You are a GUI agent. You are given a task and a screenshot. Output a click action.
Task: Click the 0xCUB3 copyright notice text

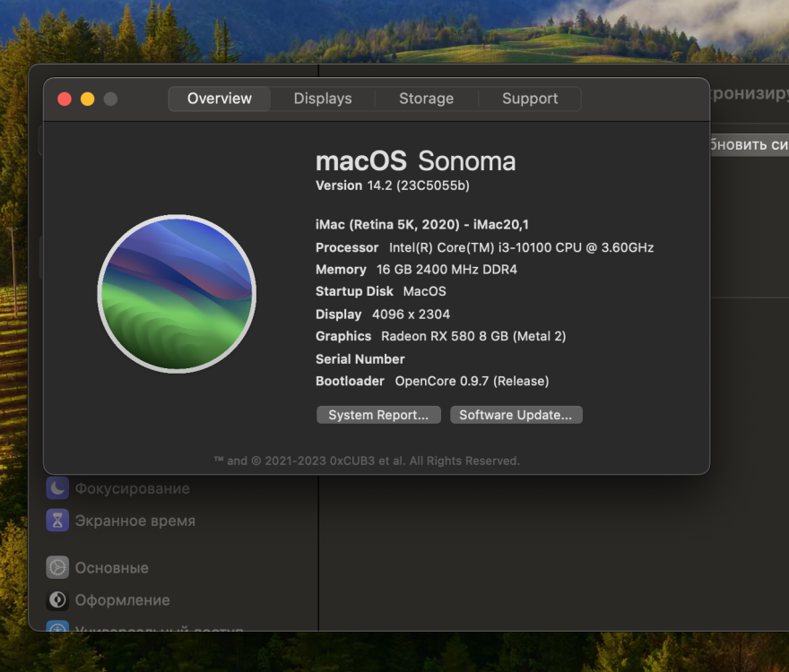click(x=367, y=461)
